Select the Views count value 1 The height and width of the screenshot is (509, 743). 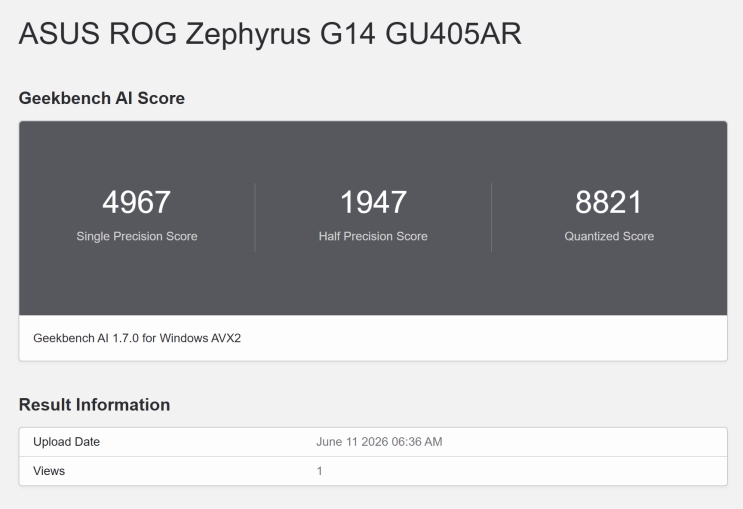[x=319, y=471]
